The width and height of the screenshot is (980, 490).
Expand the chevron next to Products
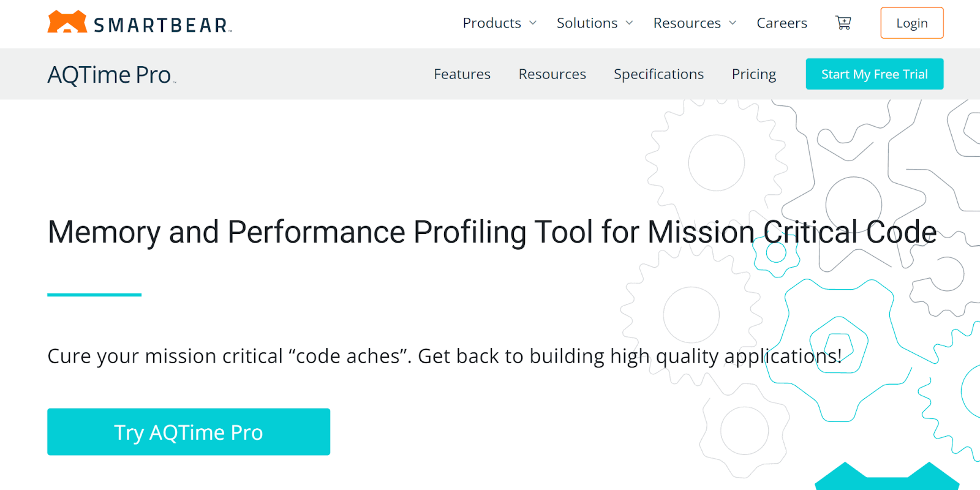(x=533, y=23)
